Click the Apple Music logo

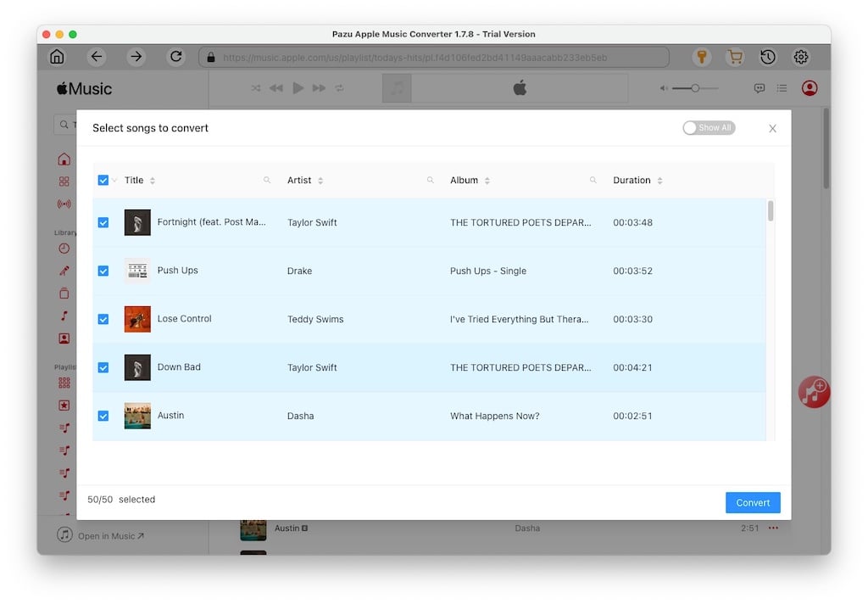point(84,89)
